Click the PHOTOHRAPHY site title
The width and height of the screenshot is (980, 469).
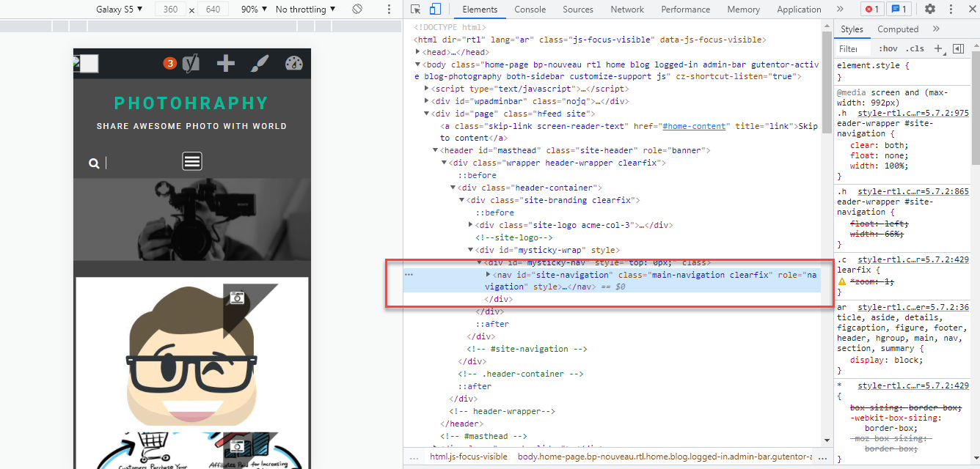pyautogui.click(x=191, y=103)
